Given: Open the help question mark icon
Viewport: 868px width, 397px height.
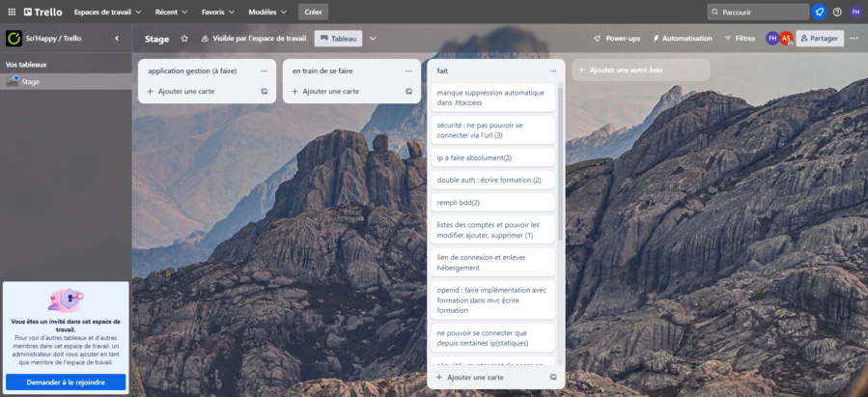Looking at the screenshot, I should pos(837,12).
